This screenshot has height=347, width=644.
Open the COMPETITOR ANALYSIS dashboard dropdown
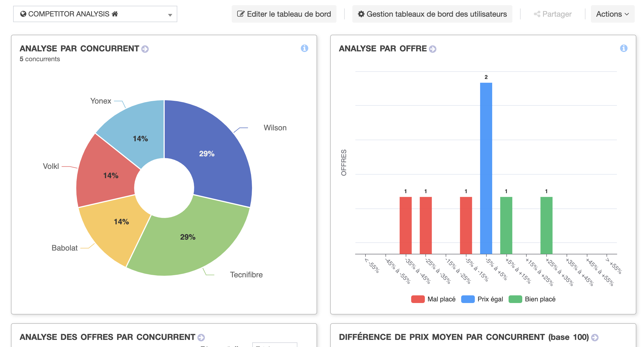pos(95,14)
